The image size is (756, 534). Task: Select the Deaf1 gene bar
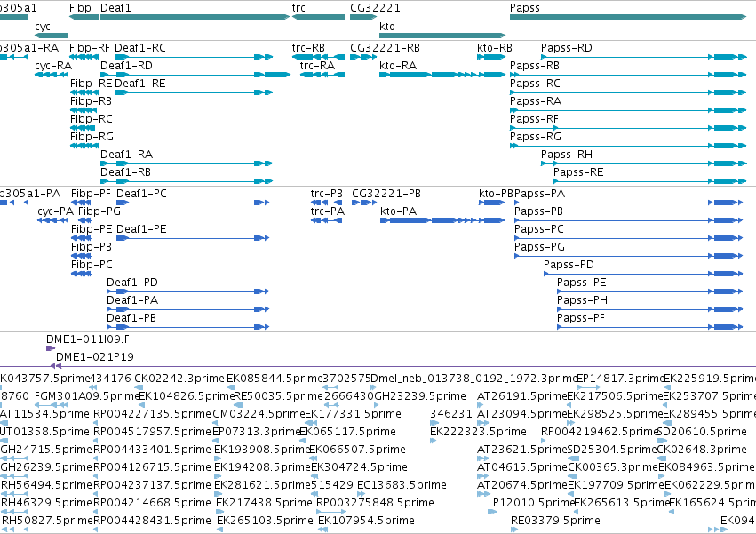(x=195, y=17)
